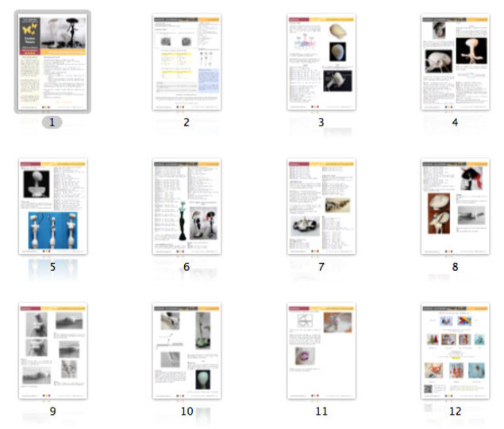Open the mostly blank page 11 thumbnail
The image size is (504, 429).
tap(321, 350)
